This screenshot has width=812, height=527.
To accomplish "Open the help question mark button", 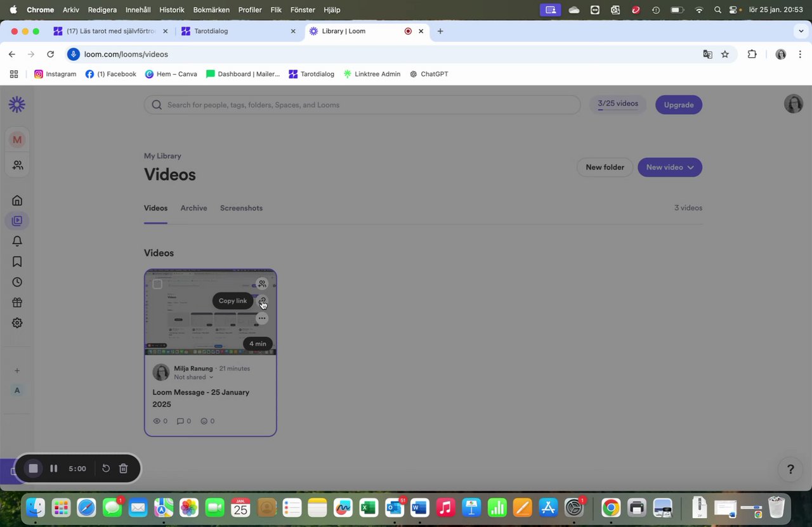I will (x=790, y=469).
